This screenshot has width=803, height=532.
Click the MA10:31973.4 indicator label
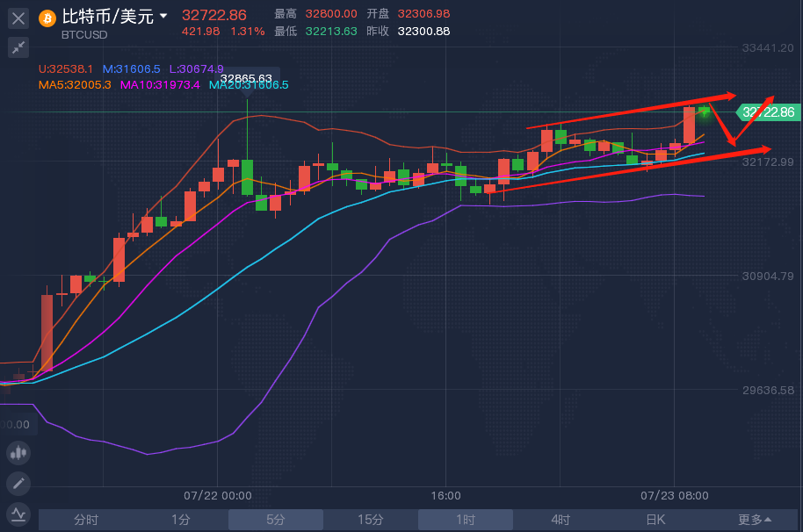(x=160, y=85)
